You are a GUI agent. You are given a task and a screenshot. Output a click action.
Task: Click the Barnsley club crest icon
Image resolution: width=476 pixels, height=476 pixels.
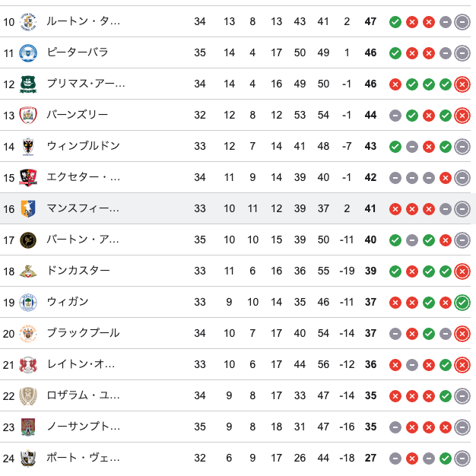(x=28, y=115)
